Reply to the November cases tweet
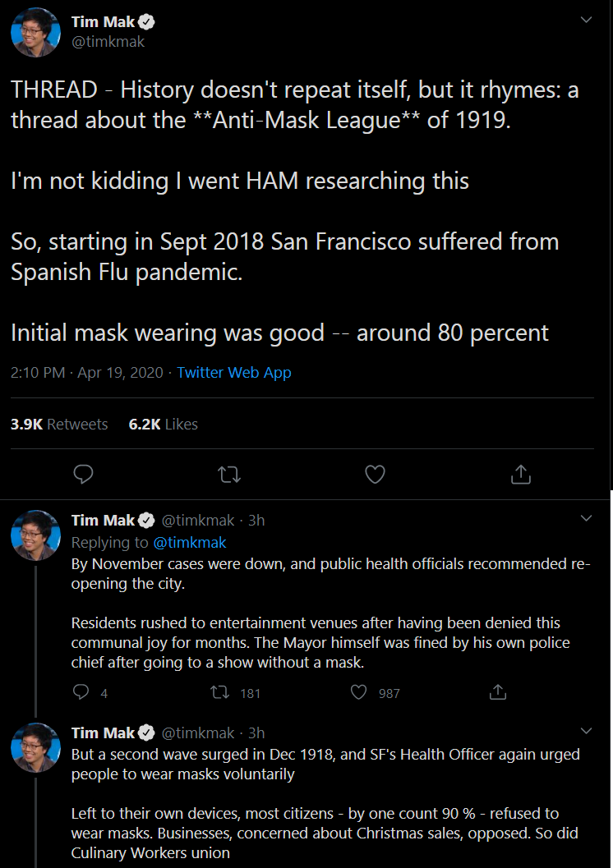The height and width of the screenshot is (868, 613). click(x=81, y=692)
